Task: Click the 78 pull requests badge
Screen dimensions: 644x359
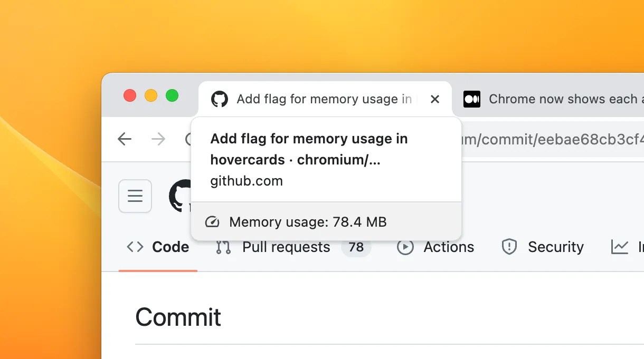Action: 357,246
